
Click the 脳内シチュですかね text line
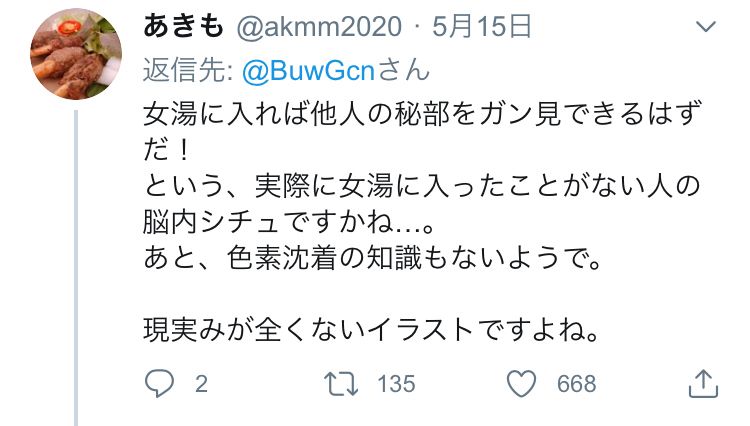(288, 223)
